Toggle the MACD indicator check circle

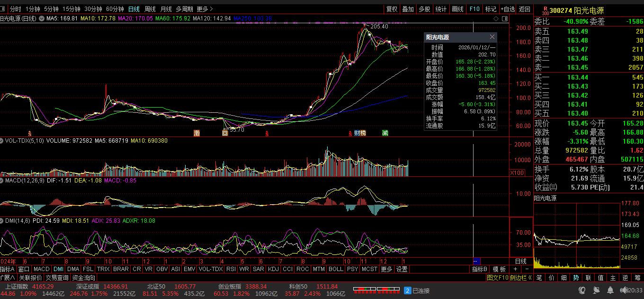[2, 181]
